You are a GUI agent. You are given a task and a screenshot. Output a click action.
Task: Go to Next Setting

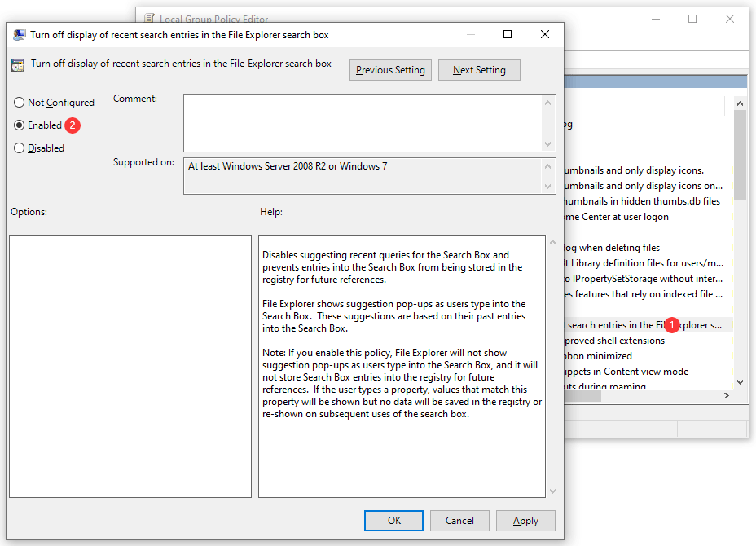pyautogui.click(x=479, y=70)
